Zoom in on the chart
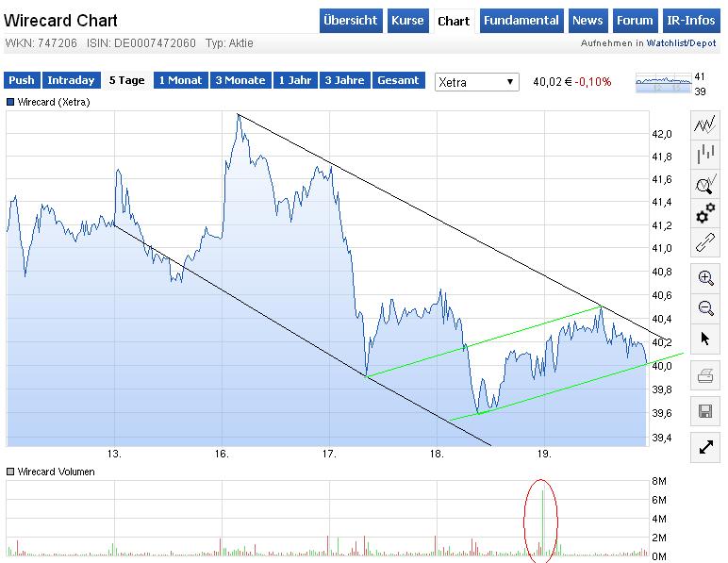This screenshot has height=563, width=728. (704, 277)
